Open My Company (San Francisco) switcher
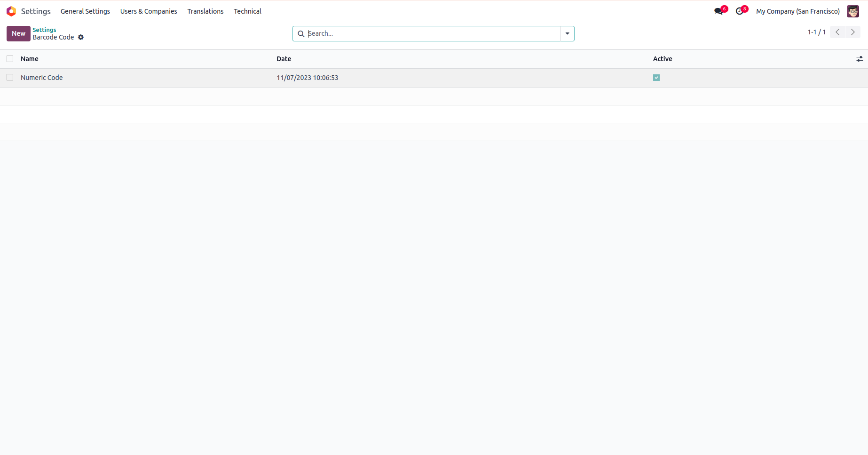Viewport: 868px width, 455px height. [798, 11]
